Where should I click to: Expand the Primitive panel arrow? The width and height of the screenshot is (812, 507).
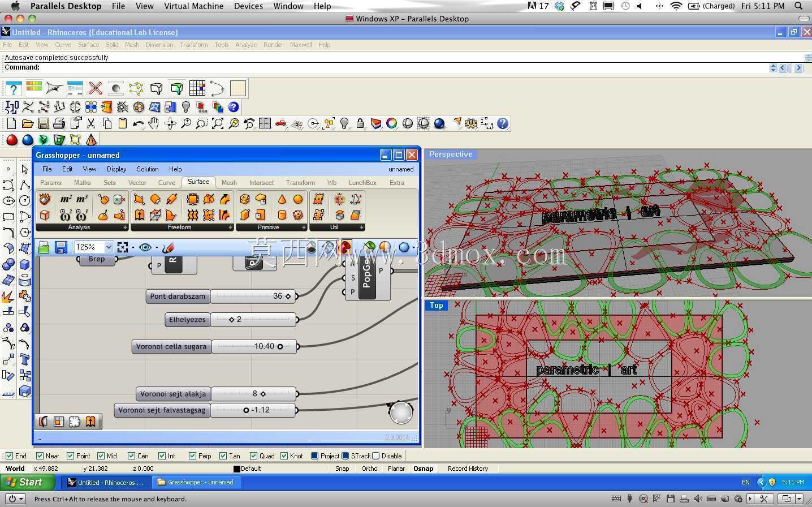point(304,227)
